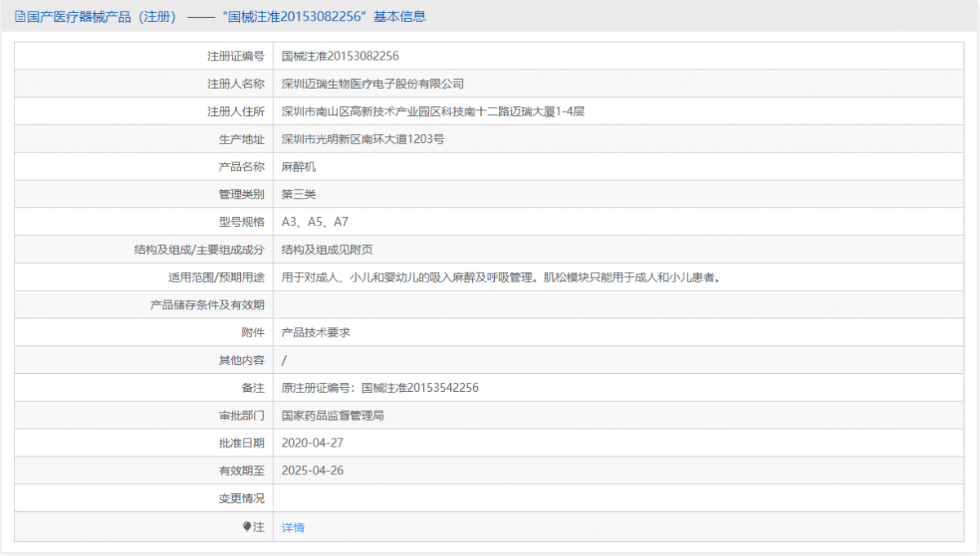Select expiry date 2025-04-26
Viewport: 980px width, 556px height.
pyautogui.click(x=313, y=471)
